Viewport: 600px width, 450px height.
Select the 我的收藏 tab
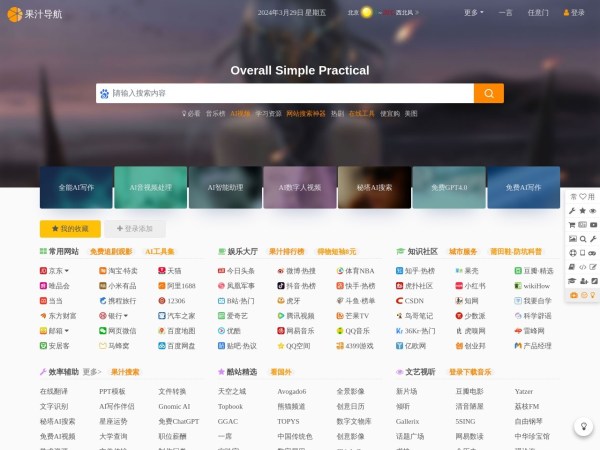click(70, 229)
